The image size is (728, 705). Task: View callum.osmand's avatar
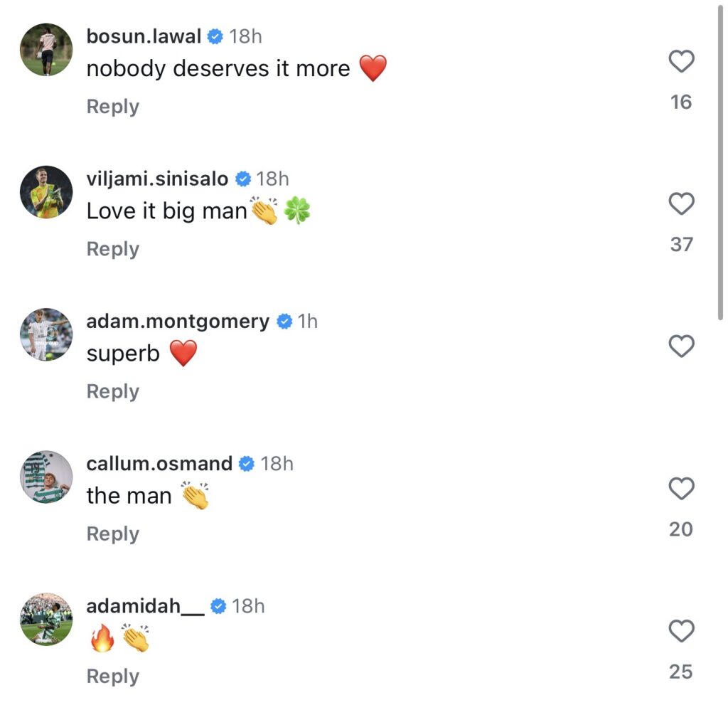coord(46,477)
